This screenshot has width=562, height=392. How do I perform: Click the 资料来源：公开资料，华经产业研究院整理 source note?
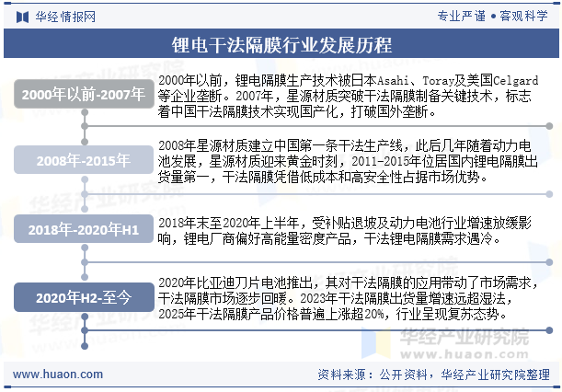(x=433, y=375)
